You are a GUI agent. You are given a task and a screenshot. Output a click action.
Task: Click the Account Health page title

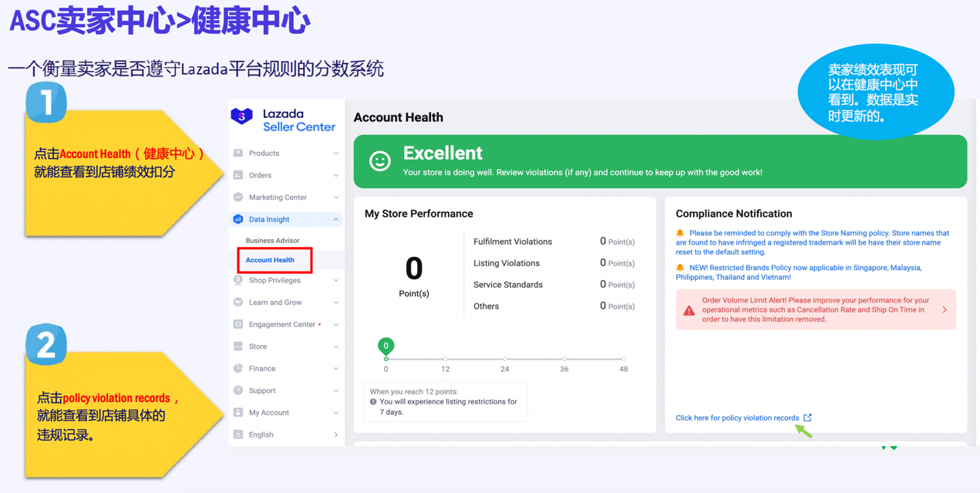coord(398,117)
